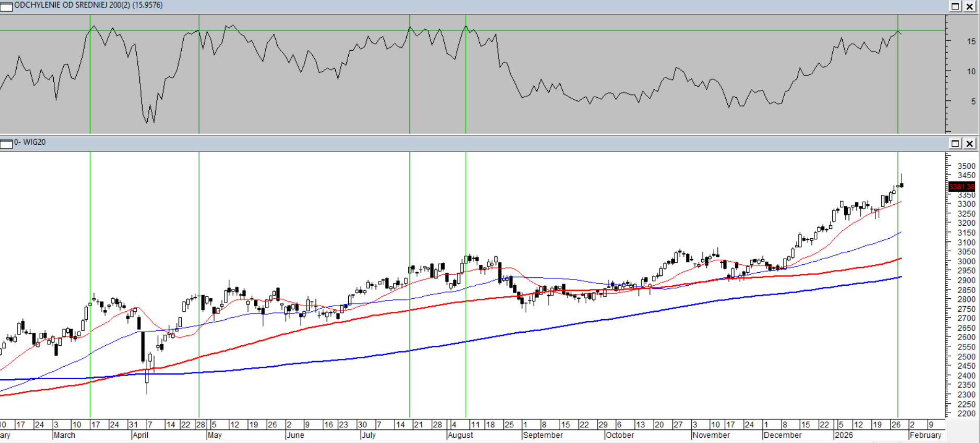
Task: Select the ODCHYLENIE OD SREDNIEJ 200(2) title text
Action: [88, 5]
